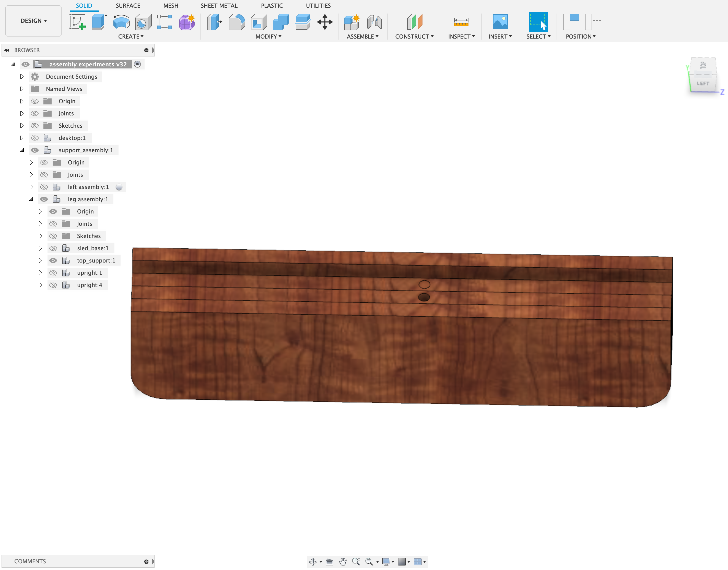Click the Measure tool in INSPECT

click(x=462, y=22)
